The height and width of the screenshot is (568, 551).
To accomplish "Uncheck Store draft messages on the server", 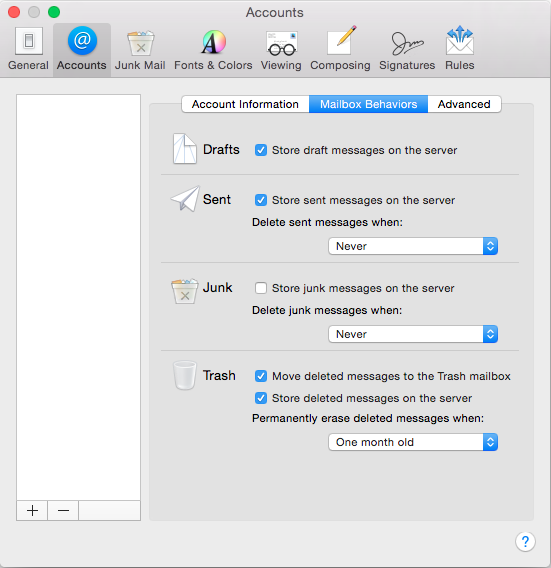I will click(261, 150).
